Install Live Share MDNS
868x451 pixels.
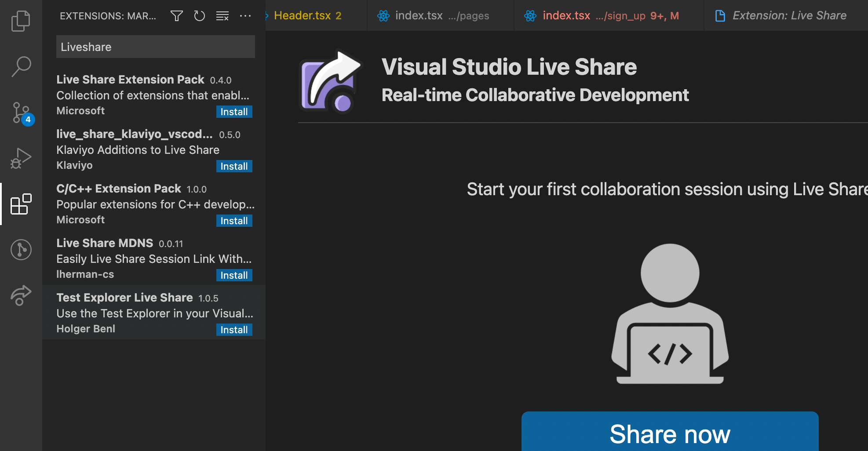pyautogui.click(x=234, y=275)
